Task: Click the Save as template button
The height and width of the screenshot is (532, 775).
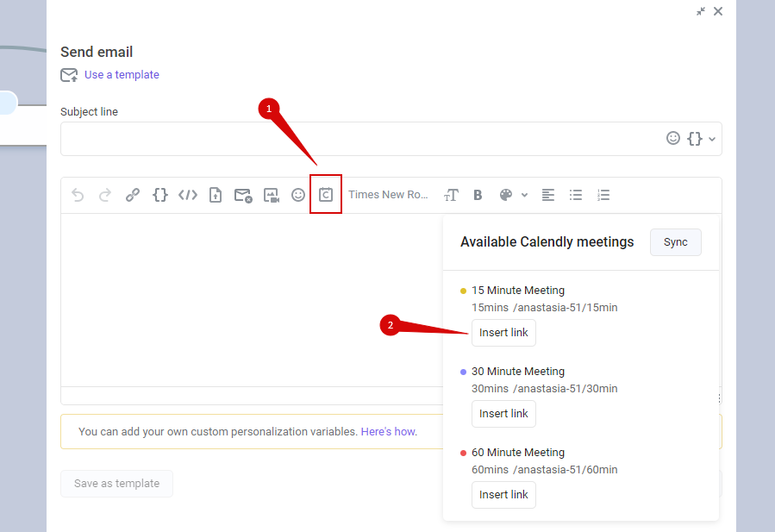Action: click(116, 484)
